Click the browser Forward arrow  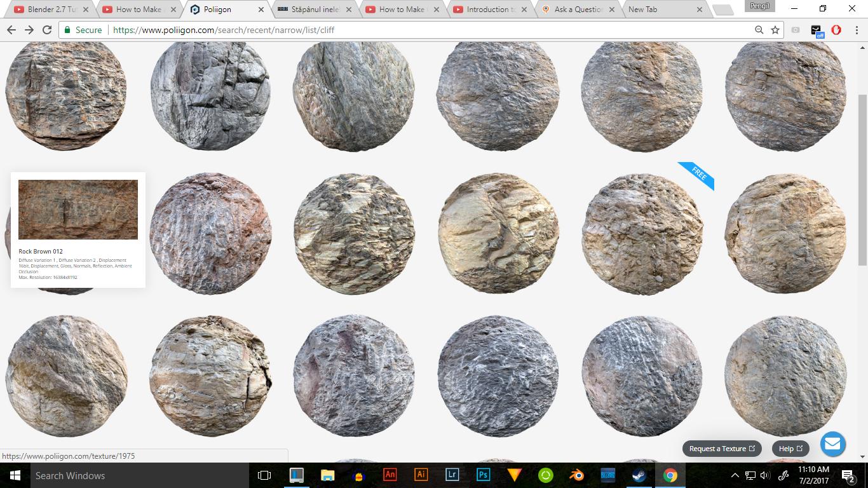(29, 30)
